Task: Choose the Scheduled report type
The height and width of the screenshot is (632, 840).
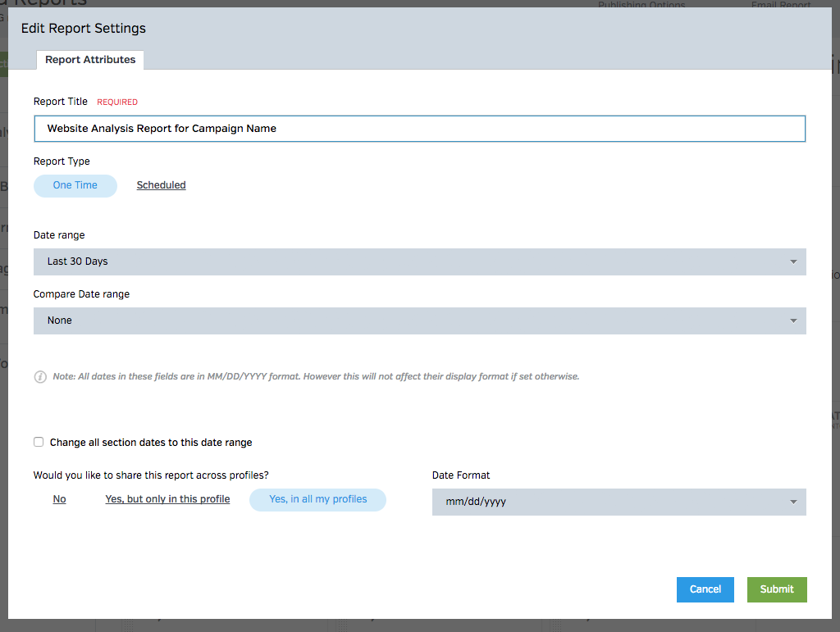Action: (161, 185)
